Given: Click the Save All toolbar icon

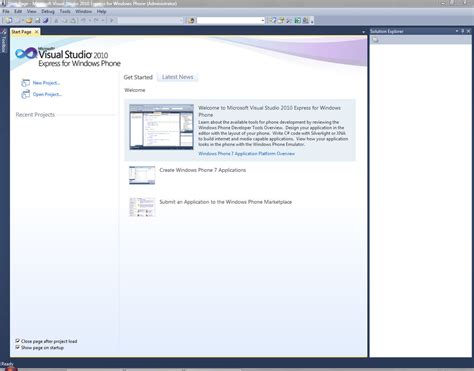Looking at the screenshot, I should (45, 21).
